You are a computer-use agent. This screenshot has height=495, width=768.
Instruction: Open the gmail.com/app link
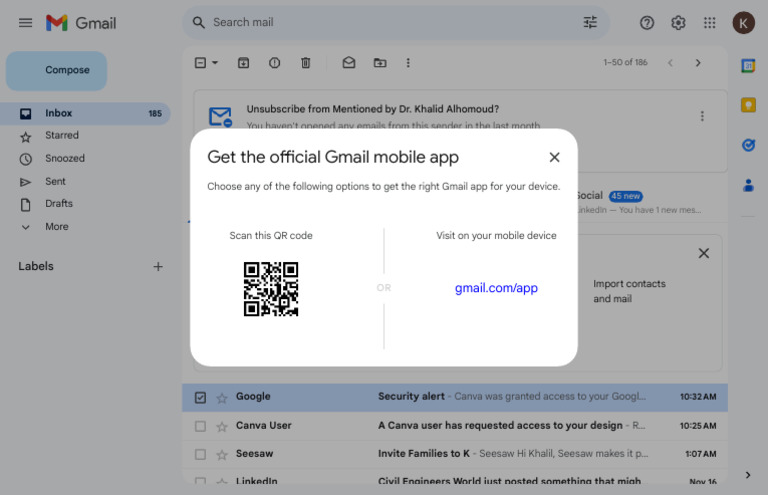click(496, 288)
